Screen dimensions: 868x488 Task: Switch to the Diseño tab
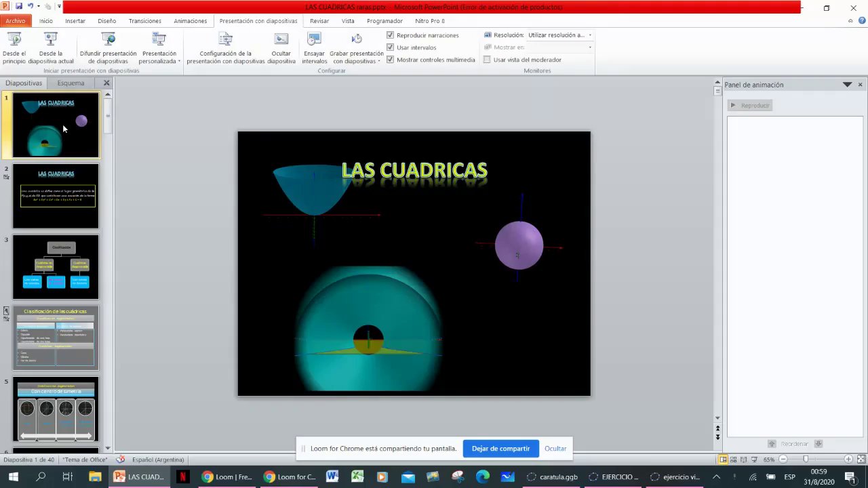coord(106,21)
